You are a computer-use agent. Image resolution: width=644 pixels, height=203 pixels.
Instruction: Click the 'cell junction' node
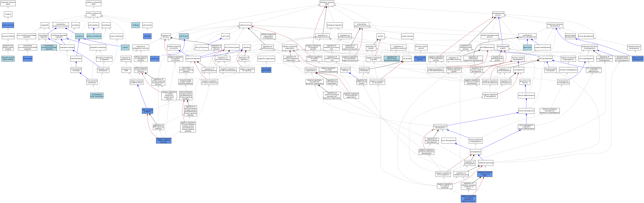(x=147, y=25)
